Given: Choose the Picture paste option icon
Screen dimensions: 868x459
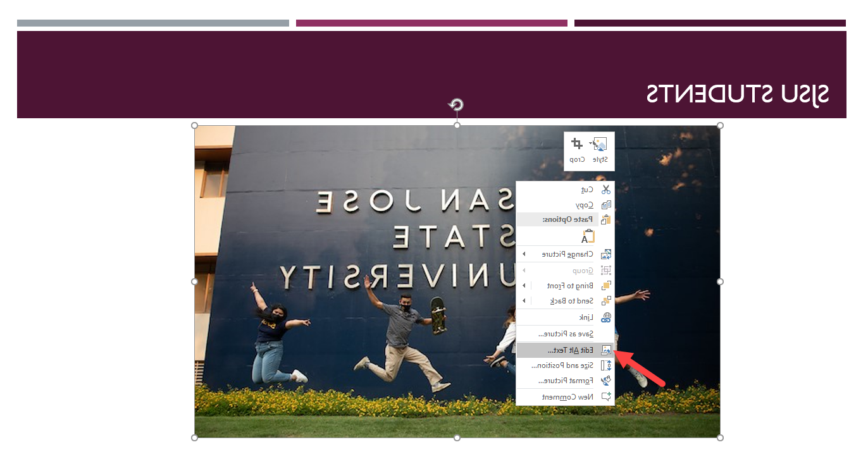Looking at the screenshot, I should [x=588, y=236].
